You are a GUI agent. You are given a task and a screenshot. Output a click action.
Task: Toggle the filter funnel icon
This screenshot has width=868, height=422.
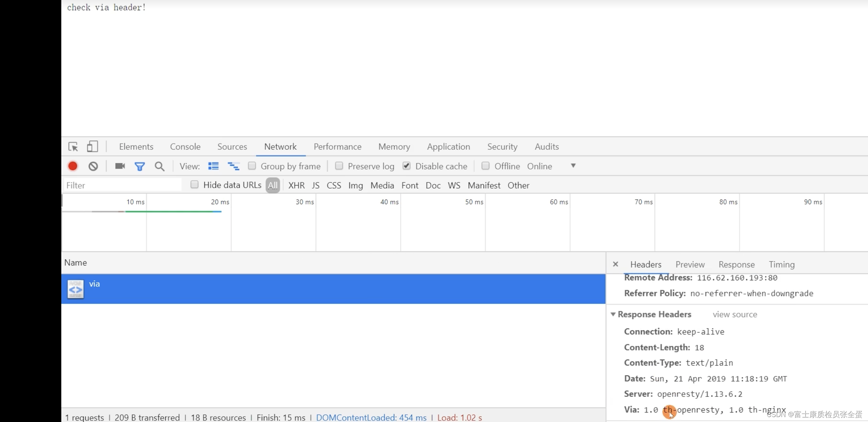coord(140,166)
